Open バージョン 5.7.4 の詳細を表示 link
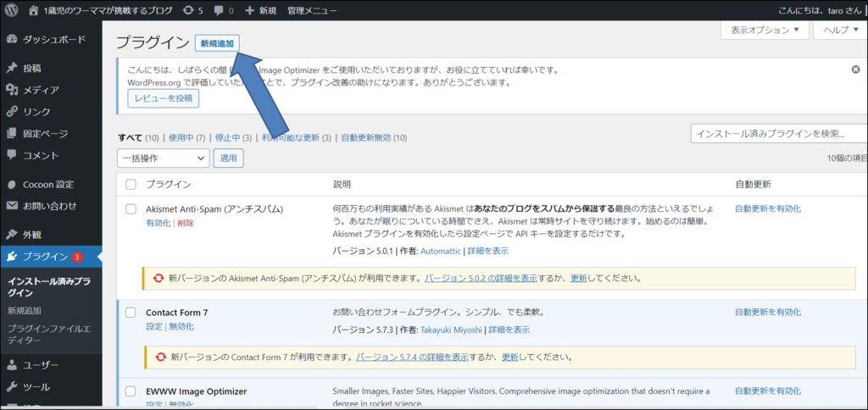The width and height of the screenshot is (868, 410). pos(413,357)
